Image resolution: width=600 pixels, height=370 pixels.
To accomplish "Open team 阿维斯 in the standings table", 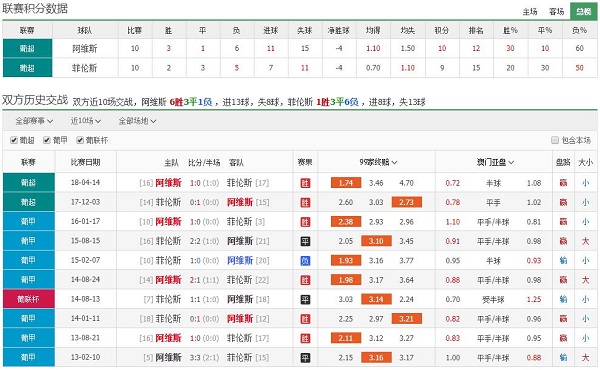I will pos(85,49).
